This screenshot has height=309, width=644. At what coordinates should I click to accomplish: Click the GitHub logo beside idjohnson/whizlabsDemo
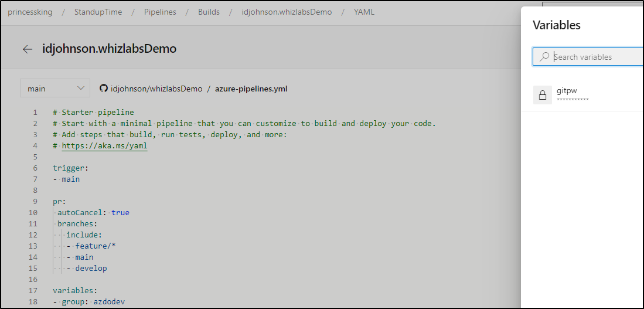pyautogui.click(x=104, y=89)
